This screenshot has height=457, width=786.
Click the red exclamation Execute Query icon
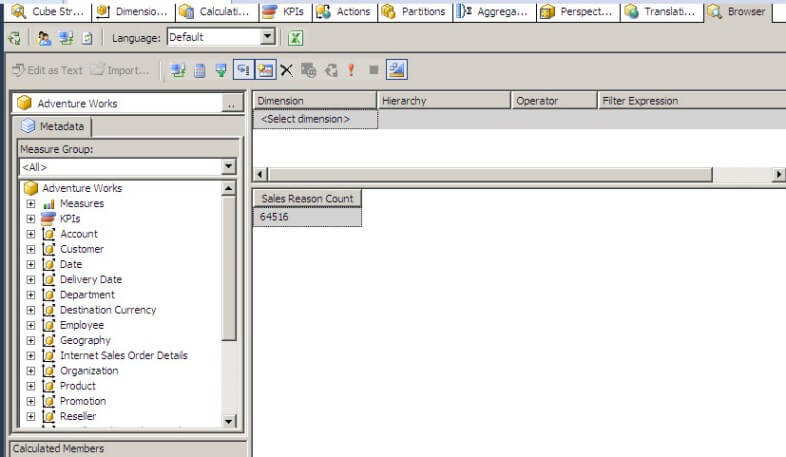(351, 70)
